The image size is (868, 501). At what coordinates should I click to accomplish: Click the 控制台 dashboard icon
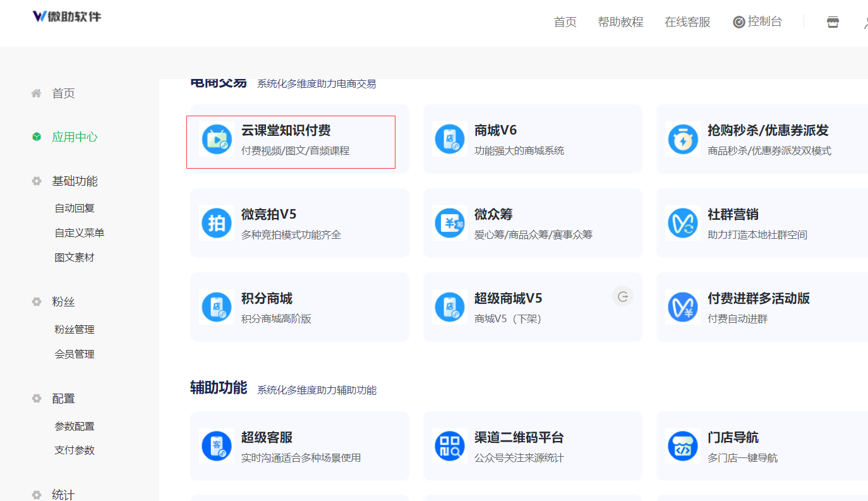pyautogui.click(x=738, y=22)
